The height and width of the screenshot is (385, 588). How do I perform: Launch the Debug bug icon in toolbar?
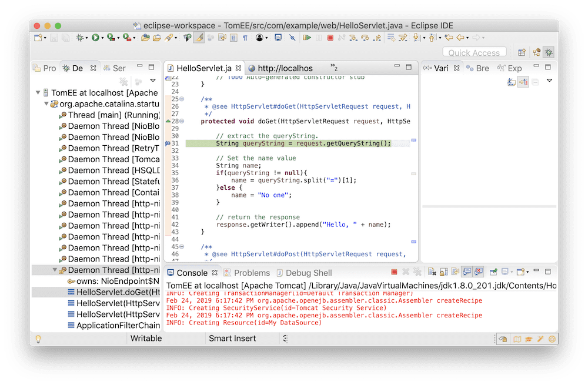tap(79, 38)
